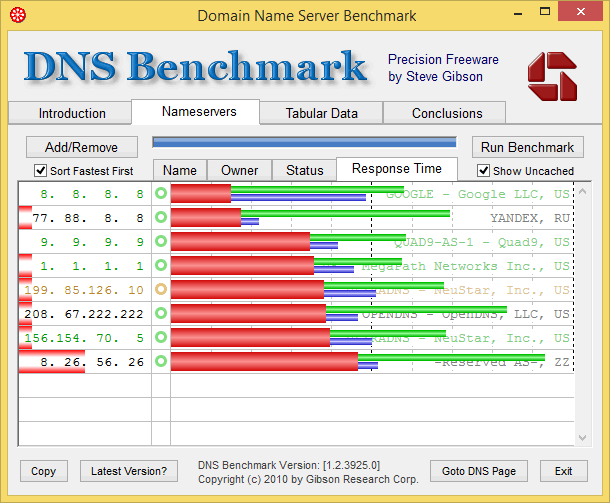Click the Goto DNS Page button
The width and height of the screenshot is (610, 503).
pos(478,471)
